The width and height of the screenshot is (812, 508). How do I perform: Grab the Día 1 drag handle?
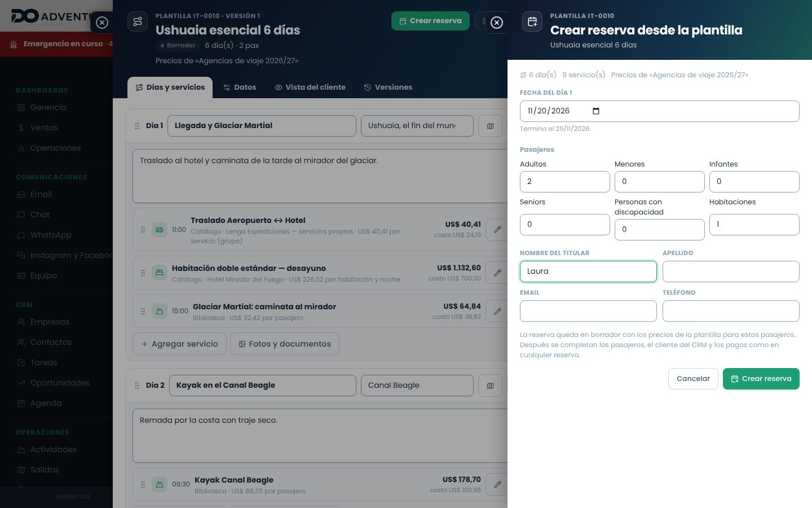[137, 126]
